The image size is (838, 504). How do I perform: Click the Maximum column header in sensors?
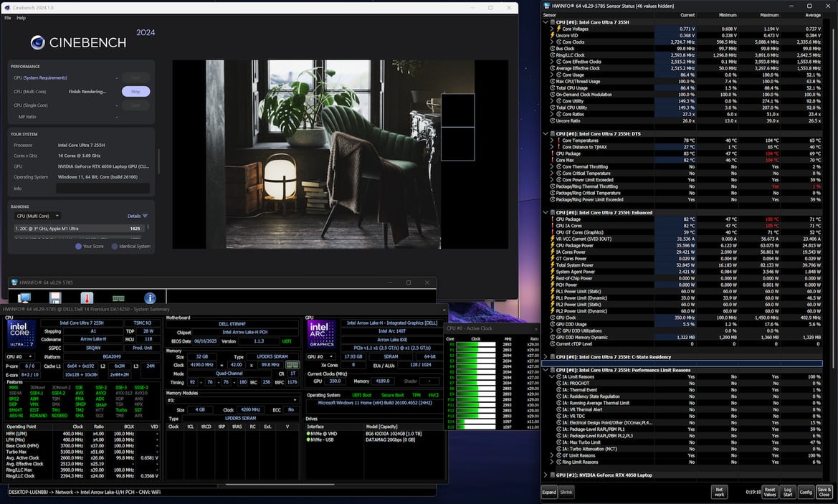coord(769,15)
